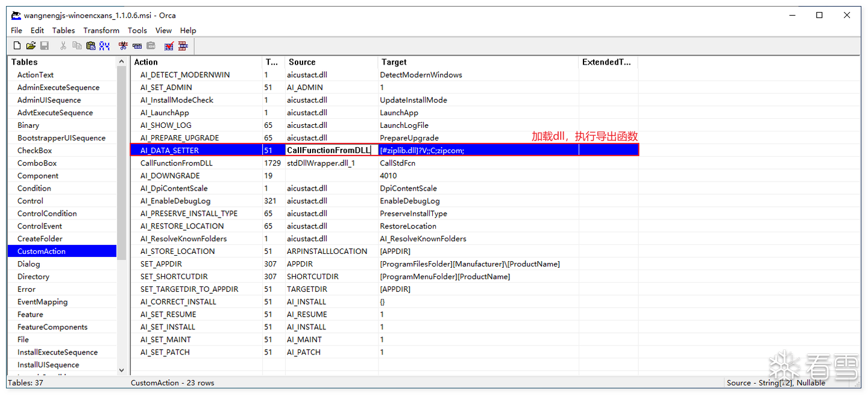Image resolution: width=868 pixels, height=395 pixels.
Task: Select the ActionText table
Action: point(36,75)
